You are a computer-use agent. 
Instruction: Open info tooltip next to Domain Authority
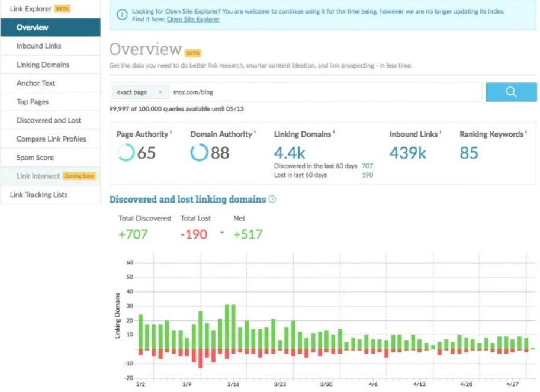click(255, 131)
